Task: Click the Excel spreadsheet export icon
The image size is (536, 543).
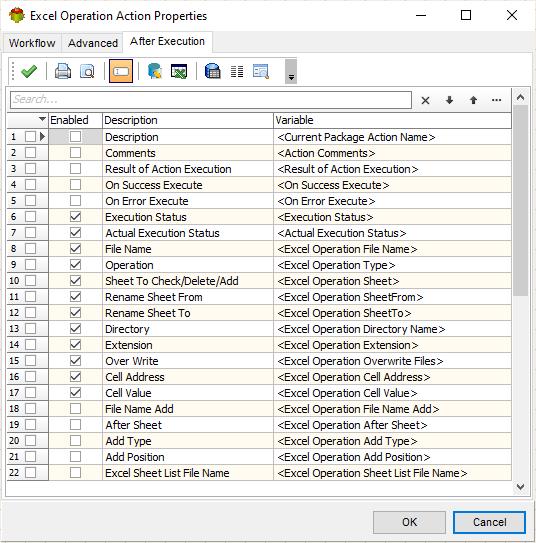Action: pyautogui.click(x=179, y=72)
